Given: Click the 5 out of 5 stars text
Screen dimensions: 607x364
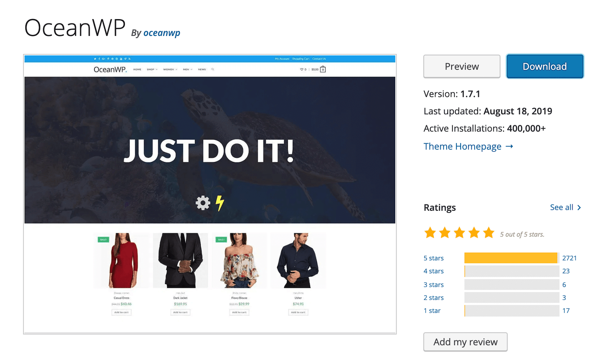Looking at the screenshot, I should [522, 235].
